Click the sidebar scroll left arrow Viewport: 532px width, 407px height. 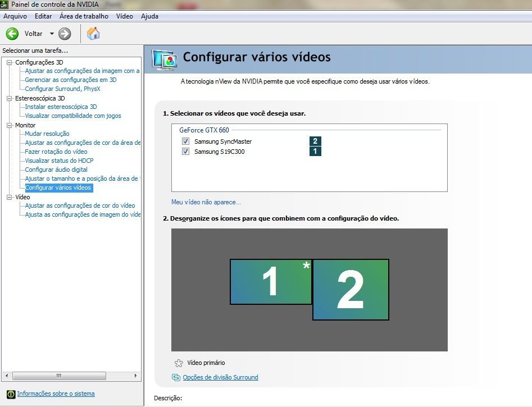click(x=6, y=376)
